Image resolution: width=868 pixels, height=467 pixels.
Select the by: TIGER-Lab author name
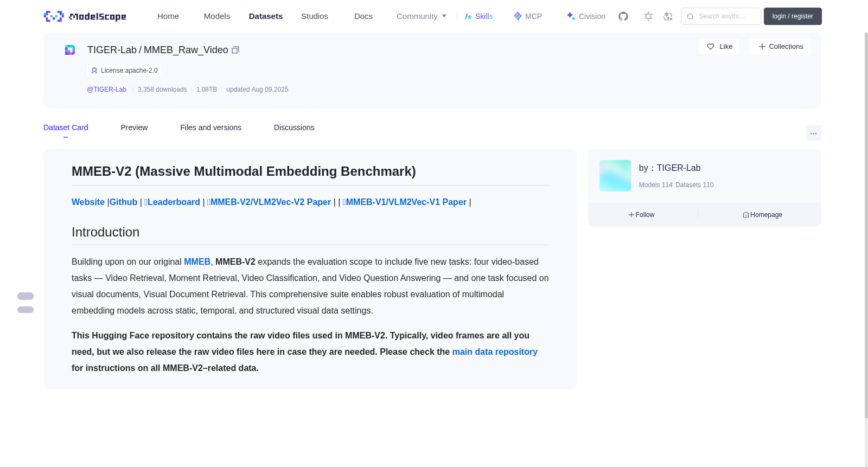[x=669, y=168]
